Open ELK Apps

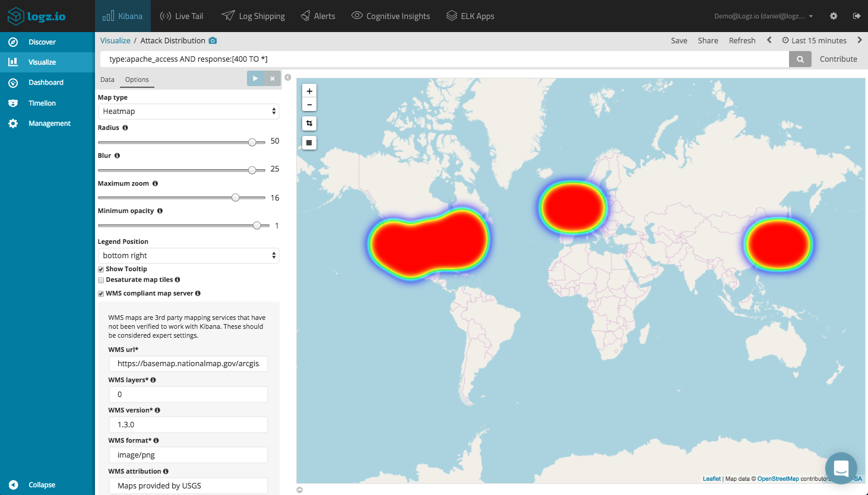coord(470,16)
